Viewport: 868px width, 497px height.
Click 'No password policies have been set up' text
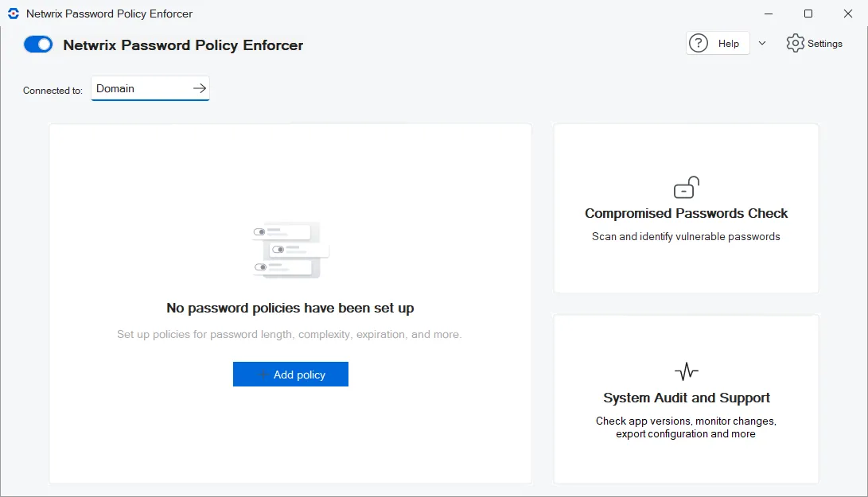[290, 308]
